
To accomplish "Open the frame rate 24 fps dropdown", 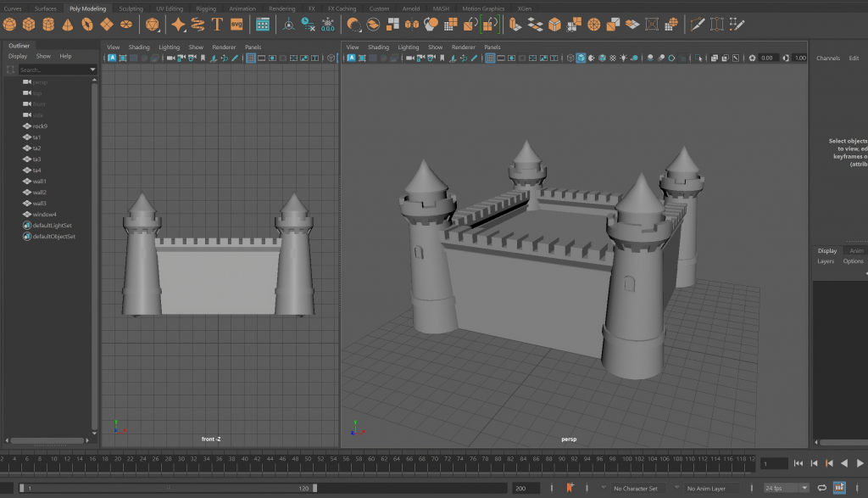I will (x=785, y=489).
